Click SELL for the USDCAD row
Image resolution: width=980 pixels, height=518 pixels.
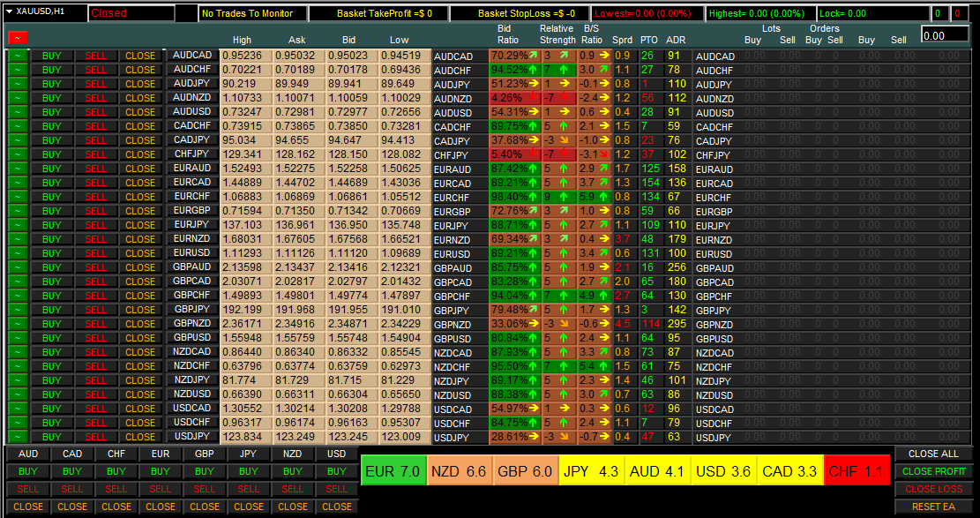pos(95,408)
